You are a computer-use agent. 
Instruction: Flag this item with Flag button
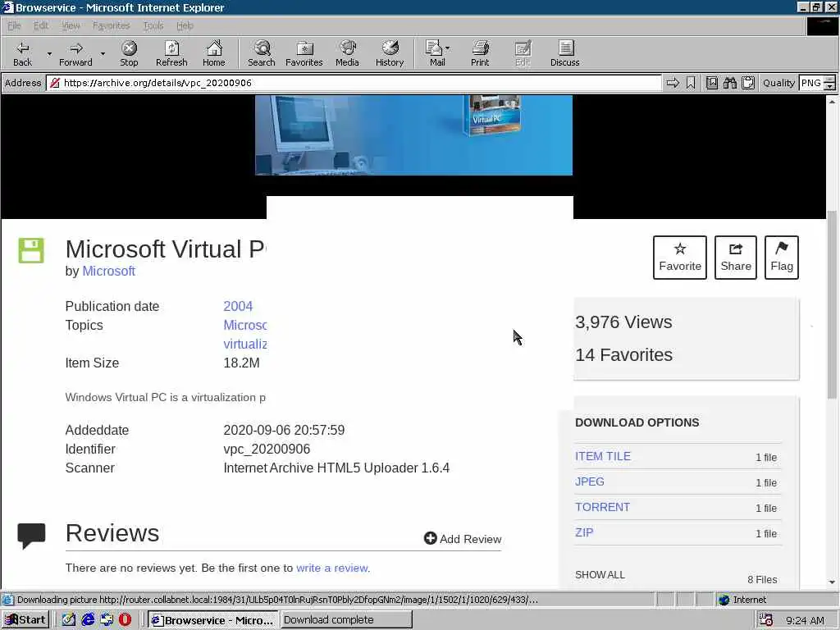782,258
